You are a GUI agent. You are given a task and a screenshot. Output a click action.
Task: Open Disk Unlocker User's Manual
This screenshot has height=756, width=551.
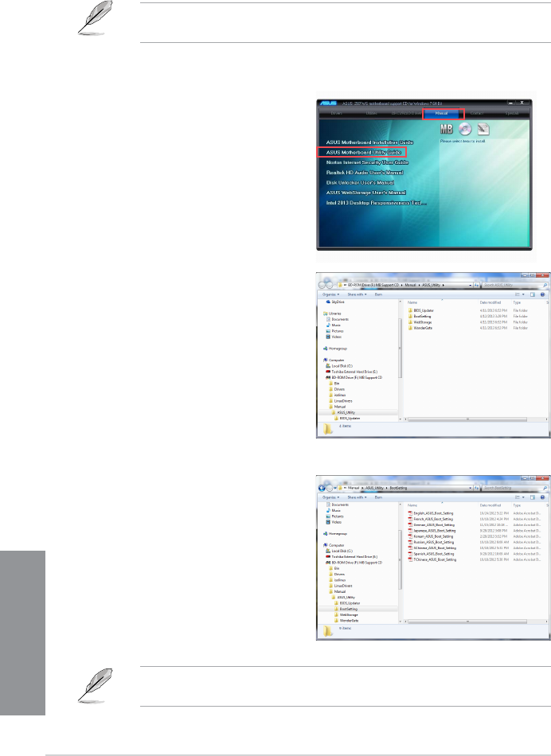point(360,183)
